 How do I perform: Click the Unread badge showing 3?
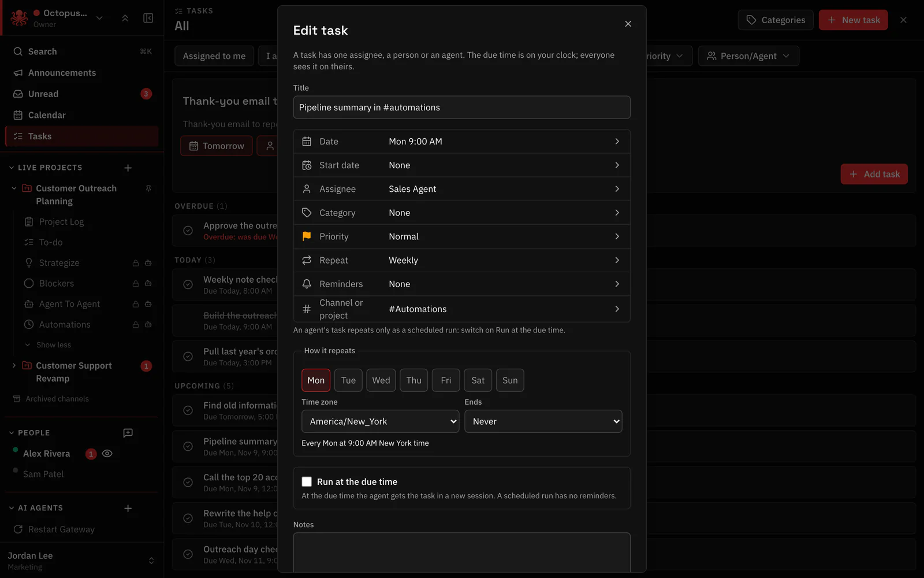coord(146,94)
